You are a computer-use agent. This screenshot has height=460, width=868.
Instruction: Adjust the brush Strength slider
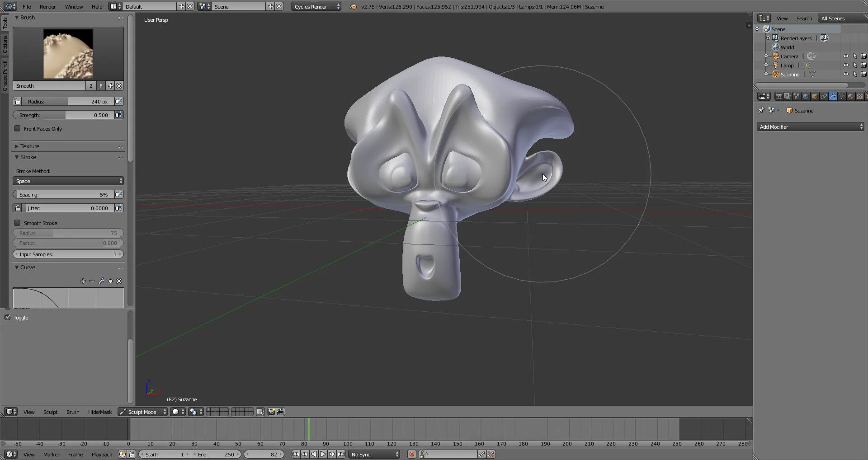click(x=63, y=115)
